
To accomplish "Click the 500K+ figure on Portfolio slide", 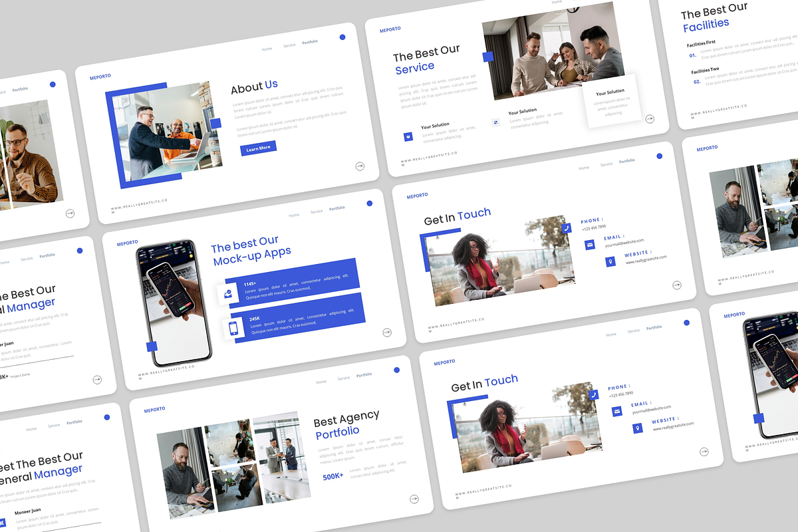I will 333,477.
